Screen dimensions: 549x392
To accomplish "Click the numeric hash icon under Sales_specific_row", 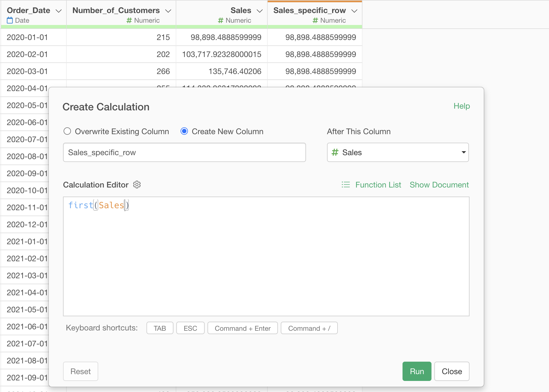I will click(x=315, y=20).
